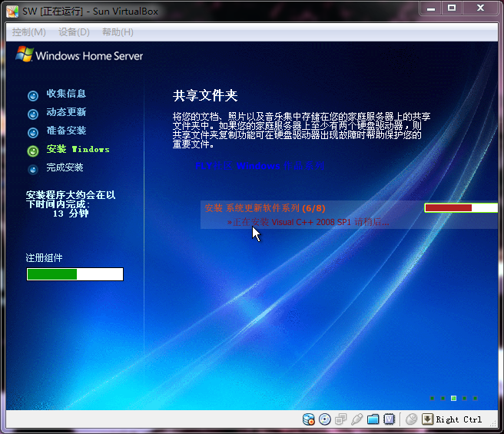Maximize the VirtualBox window
The height and width of the screenshot is (434, 504).
452,8
